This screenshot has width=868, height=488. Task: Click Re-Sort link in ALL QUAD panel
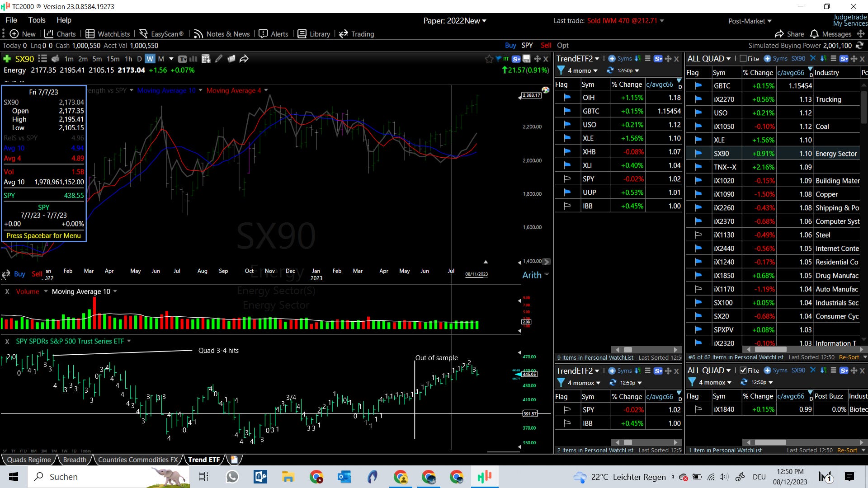tap(849, 357)
